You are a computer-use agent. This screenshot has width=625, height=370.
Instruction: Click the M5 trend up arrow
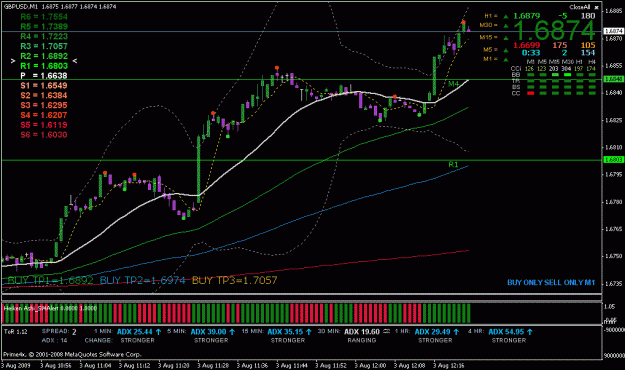[x=505, y=50]
